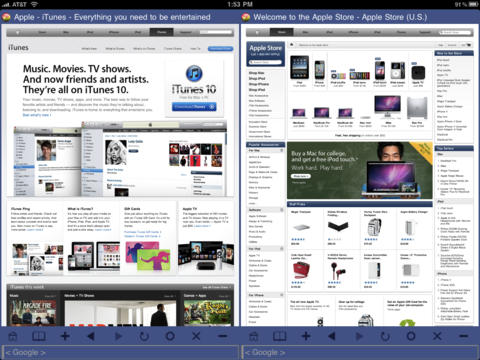Image resolution: width=480 pixels, height=360 pixels.
Task: Click the Shop iPhone link in the Store sidebar
Action: 259,84
